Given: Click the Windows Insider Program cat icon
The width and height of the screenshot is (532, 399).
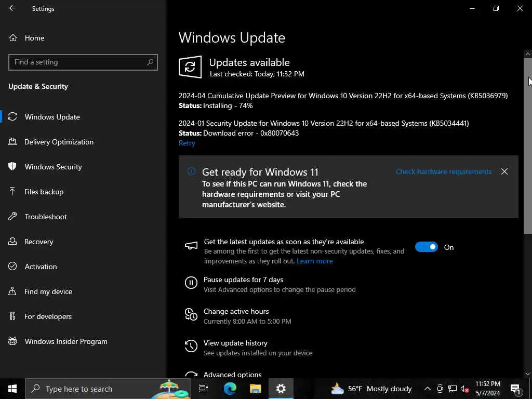Looking at the screenshot, I should coord(12,341).
